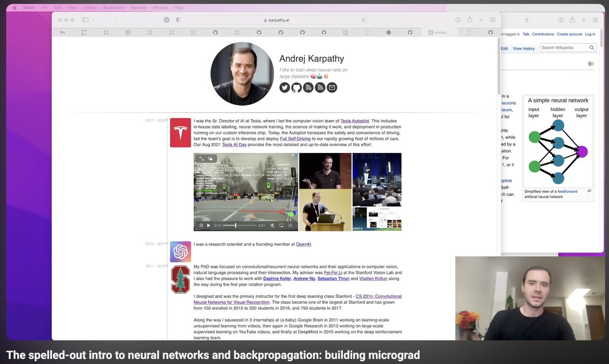Toggle picture-in-picture icon on video
This screenshot has height=364, width=609.
(x=210, y=159)
